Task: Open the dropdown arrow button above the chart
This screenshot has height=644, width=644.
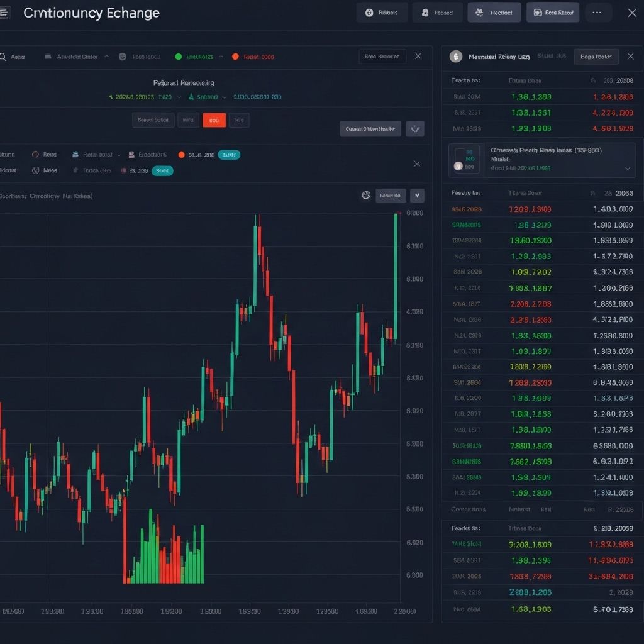Action: pyautogui.click(x=417, y=196)
